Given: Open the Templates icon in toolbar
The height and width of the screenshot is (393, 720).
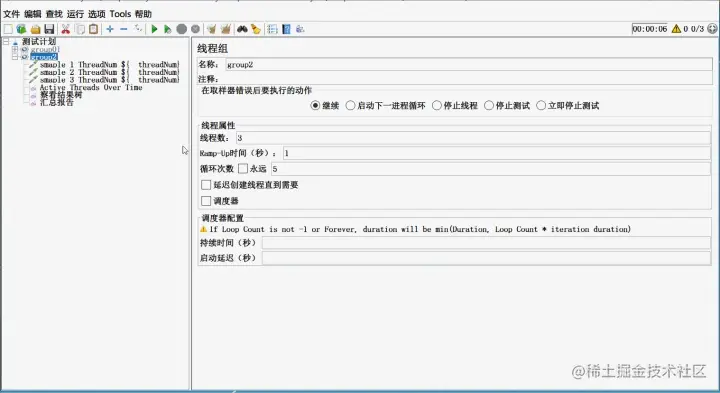Looking at the screenshot, I should (21, 29).
